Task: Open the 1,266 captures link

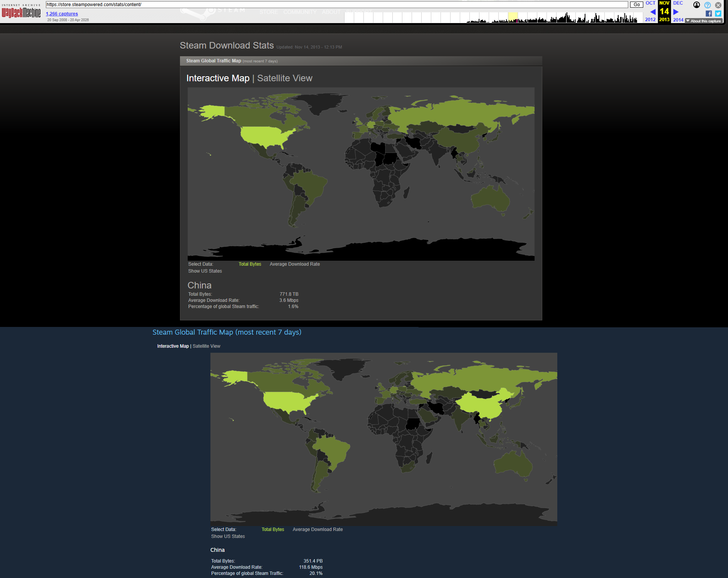Action: pyautogui.click(x=62, y=14)
